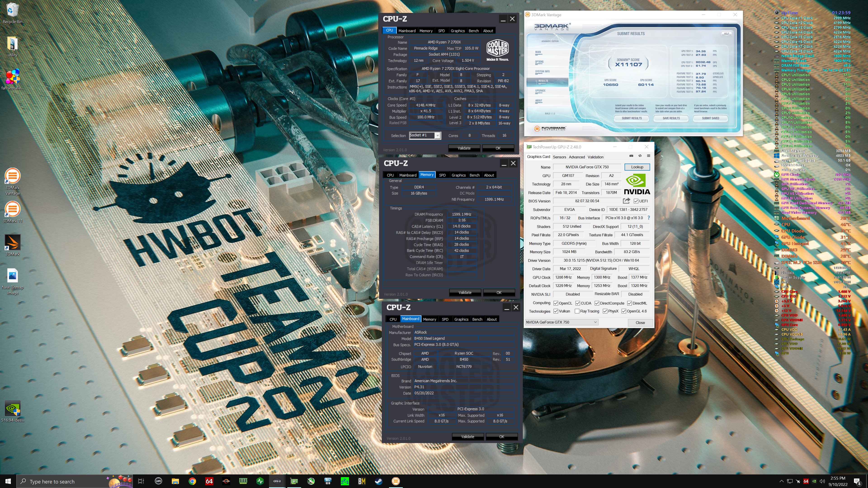Viewport: 868px width, 488px height.
Task: Toggle the Ray Tracing checkbox
Action: 577,311
